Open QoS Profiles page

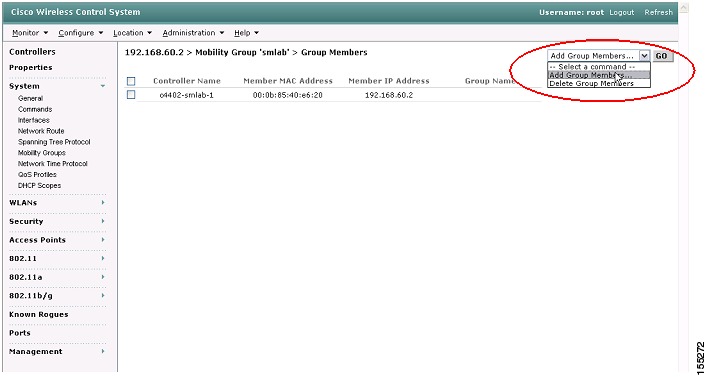point(37,174)
